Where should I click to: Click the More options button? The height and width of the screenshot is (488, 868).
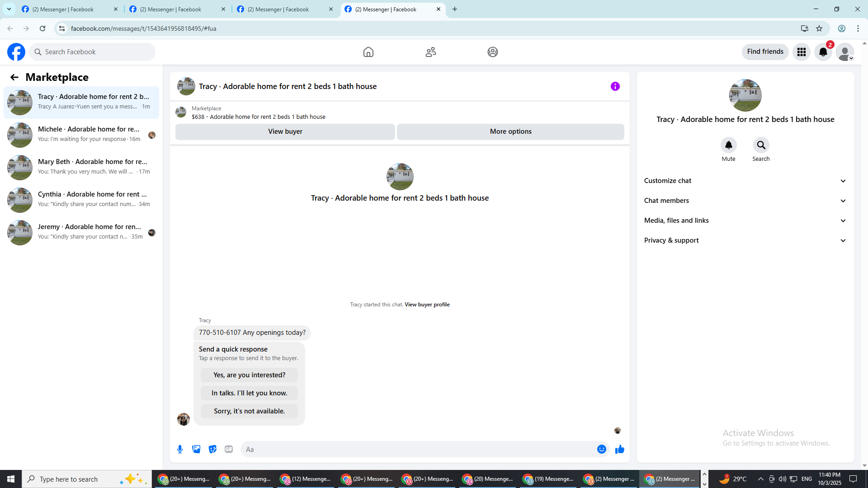pyautogui.click(x=511, y=131)
